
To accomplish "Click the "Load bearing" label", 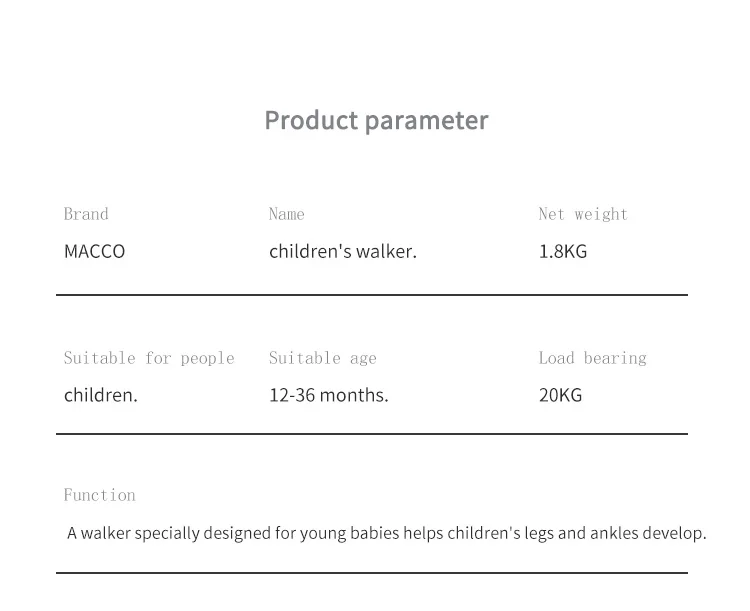I will [x=592, y=358].
